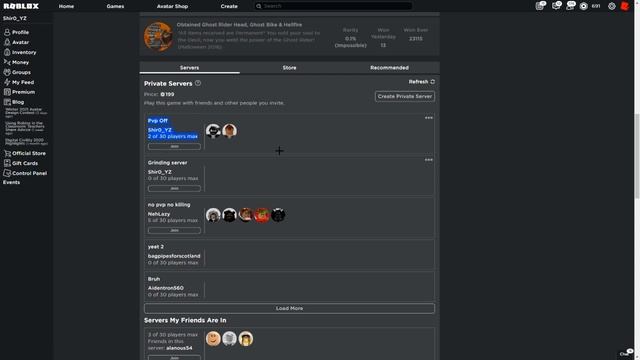The height and width of the screenshot is (360, 640).
Task: Click the Ghost Rider badge thumbnail
Action: click(x=158, y=36)
